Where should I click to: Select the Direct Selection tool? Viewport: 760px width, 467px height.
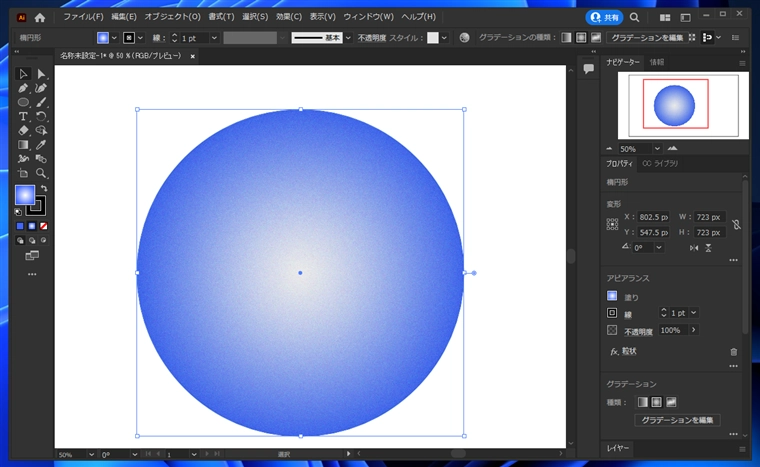coord(41,74)
